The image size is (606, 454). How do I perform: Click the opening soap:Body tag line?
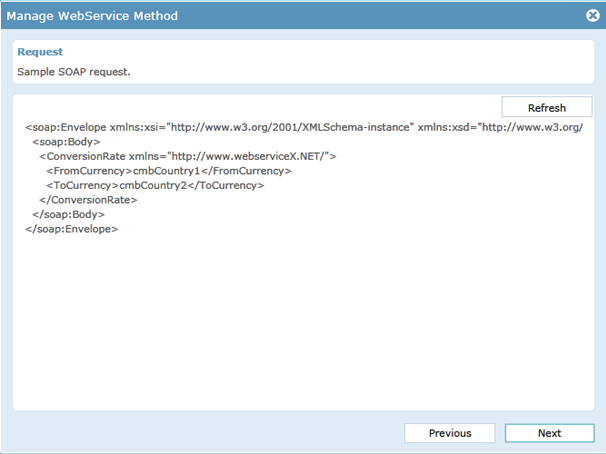coord(66,142)
